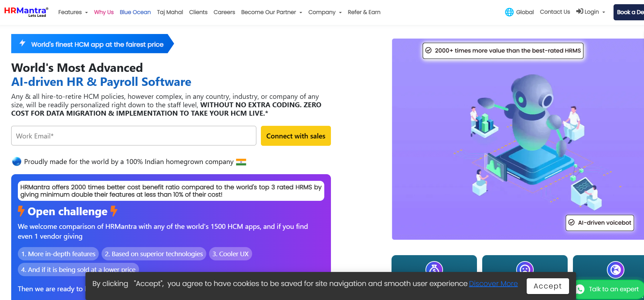Click the Connect with sales button
This screenshot has width=644, height=300.
point(296,136)
